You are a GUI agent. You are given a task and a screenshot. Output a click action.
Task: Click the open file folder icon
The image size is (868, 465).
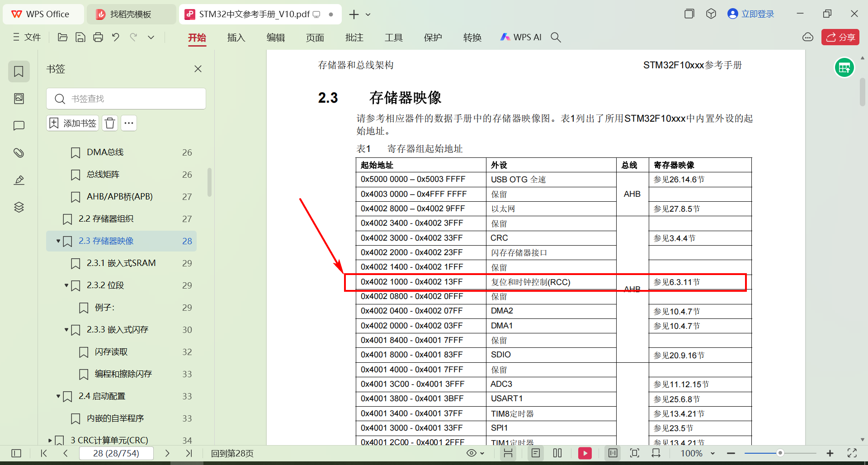(63, 37)
